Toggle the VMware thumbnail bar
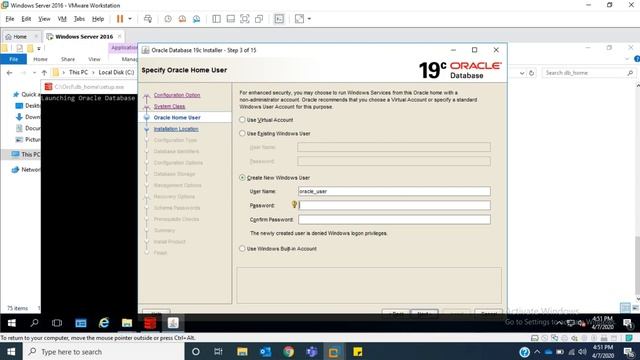Screen dimensions: 640x360 click(x=231, y=19)
